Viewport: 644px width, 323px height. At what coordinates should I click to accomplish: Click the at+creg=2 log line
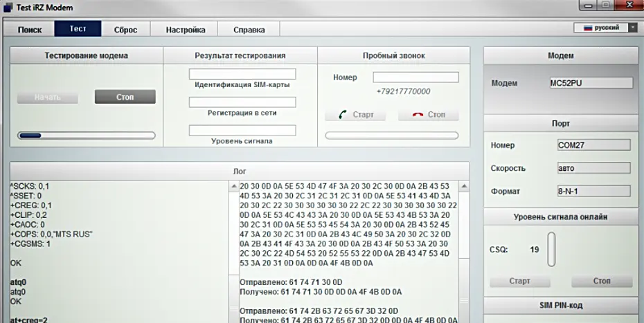click(x=29, y=320)
